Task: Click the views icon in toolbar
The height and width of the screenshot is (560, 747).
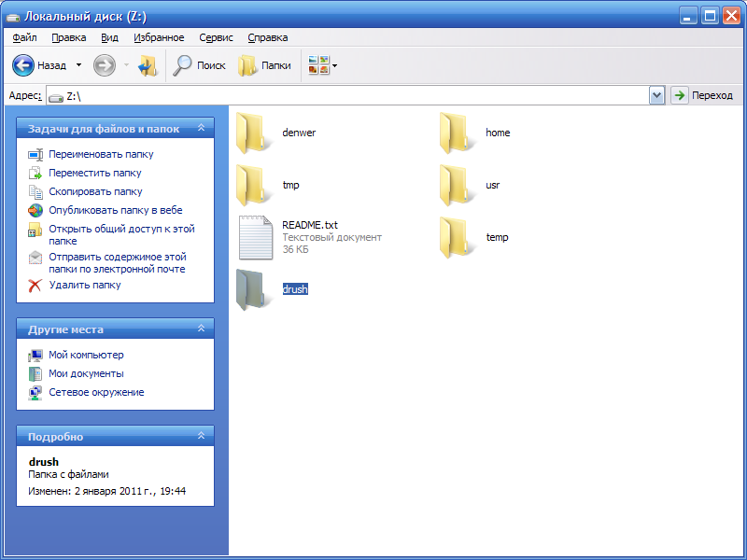Action: tap(318, 65)
